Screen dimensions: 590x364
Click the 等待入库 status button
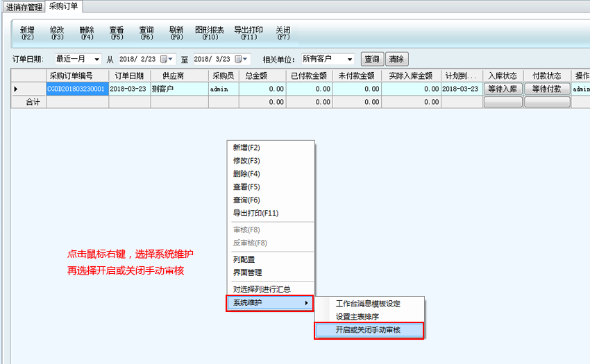503,89
